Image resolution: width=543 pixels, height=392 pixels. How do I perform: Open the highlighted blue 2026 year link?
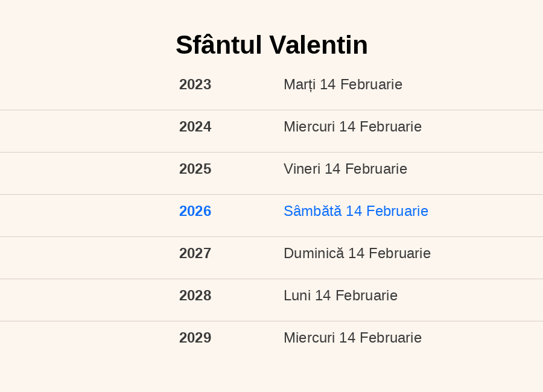[x=195, y=211]
